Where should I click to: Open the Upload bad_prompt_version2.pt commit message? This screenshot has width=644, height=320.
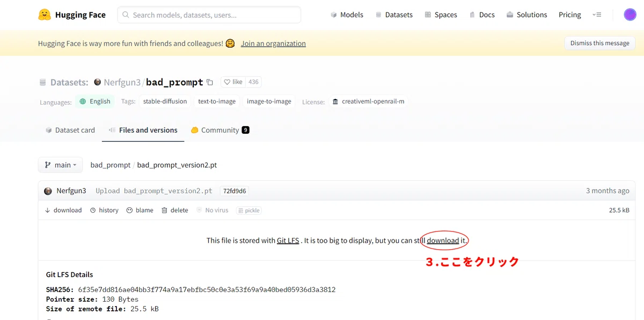154,191
